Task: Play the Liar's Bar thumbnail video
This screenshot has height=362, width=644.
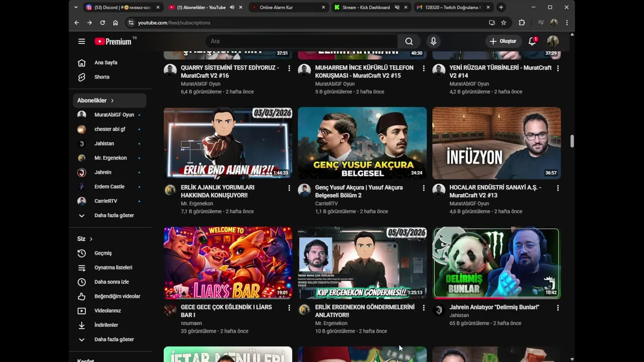Action: (x=228, y=262)
